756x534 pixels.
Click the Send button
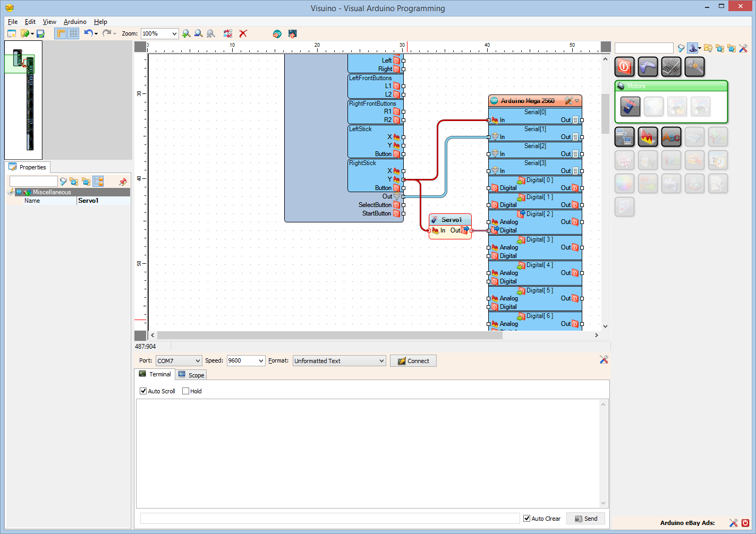coord(585,519)
